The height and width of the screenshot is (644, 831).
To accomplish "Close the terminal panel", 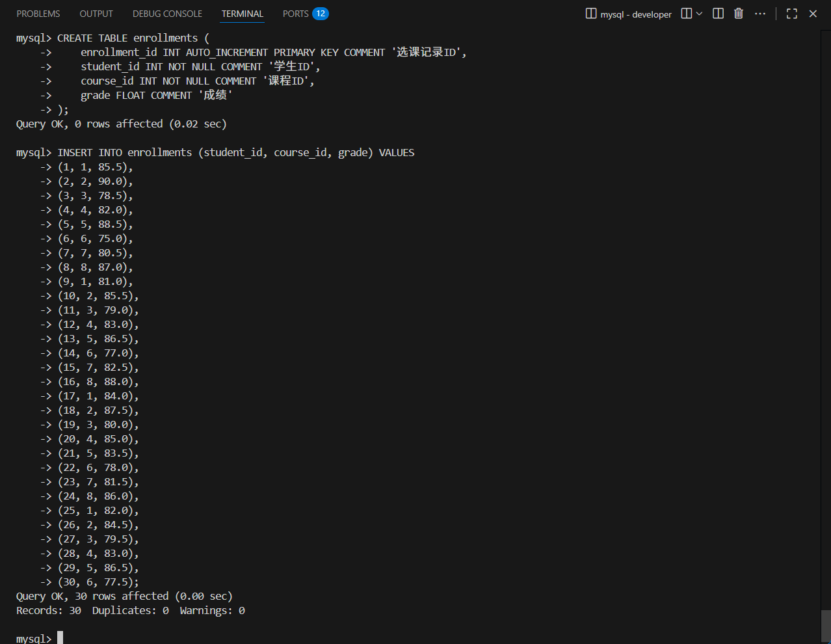I will click(813, 14).
